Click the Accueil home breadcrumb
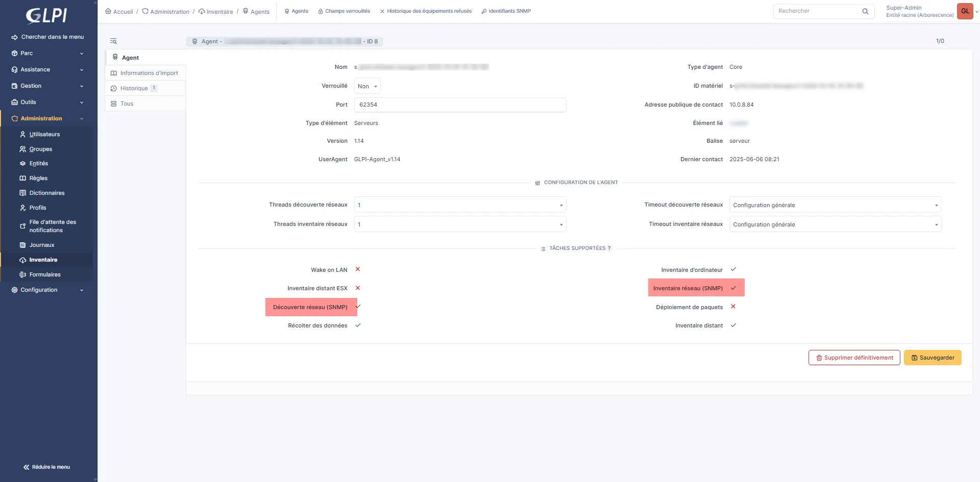 coord(119,11)
